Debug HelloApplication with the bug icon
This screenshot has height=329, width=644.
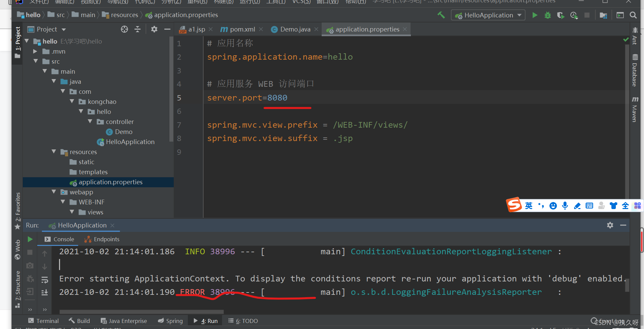coord(547,15)
